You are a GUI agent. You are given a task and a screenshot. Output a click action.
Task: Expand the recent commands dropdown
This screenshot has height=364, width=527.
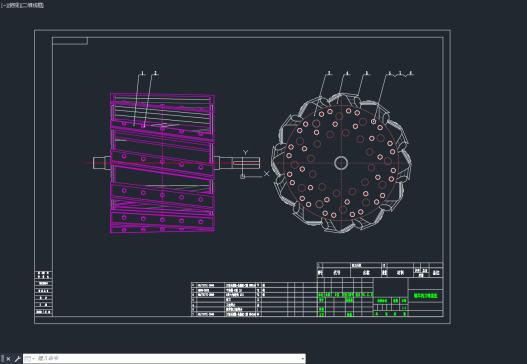[30, 359]
